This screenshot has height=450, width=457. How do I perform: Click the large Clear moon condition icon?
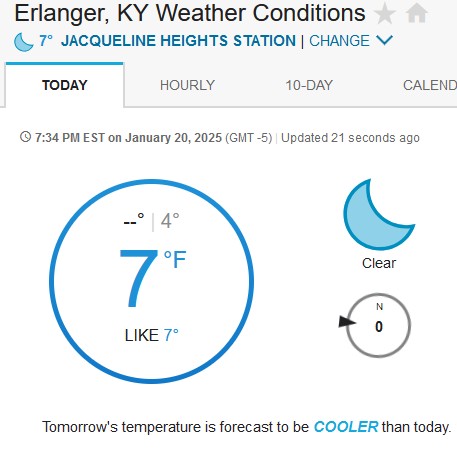click(x=379, y=214)
